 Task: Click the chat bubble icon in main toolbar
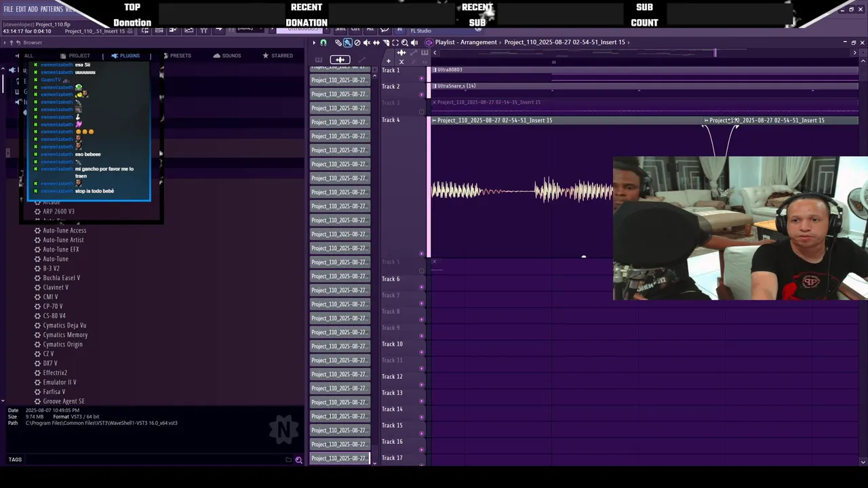pyautogui.click(x=384, y=29)
